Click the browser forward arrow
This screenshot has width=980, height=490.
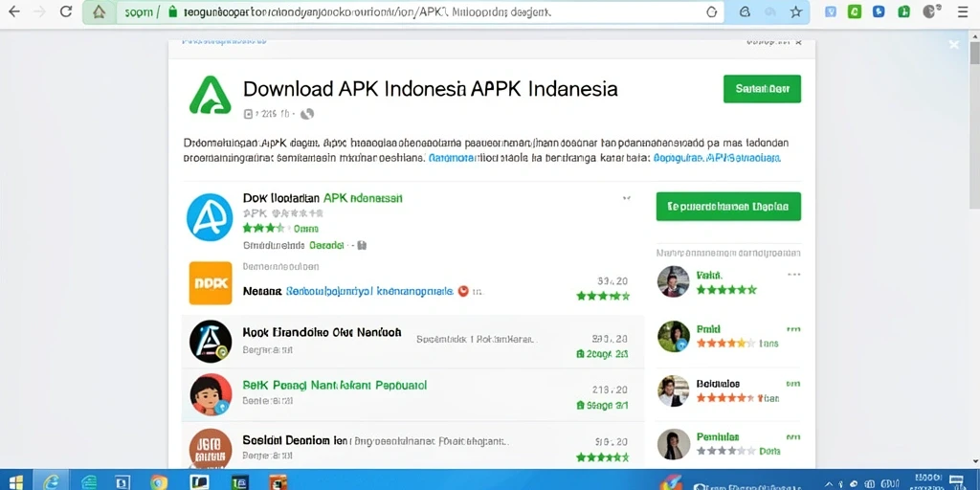pyautogui.click(x=39, y=11)
